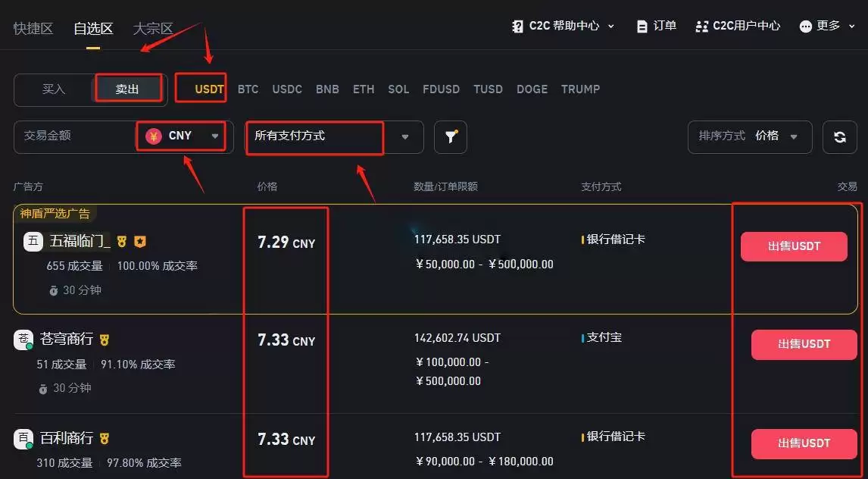The height and width of the screenshot is (479, 868).
Task: Click the refresh listings icon
Action: pos(841,137)
